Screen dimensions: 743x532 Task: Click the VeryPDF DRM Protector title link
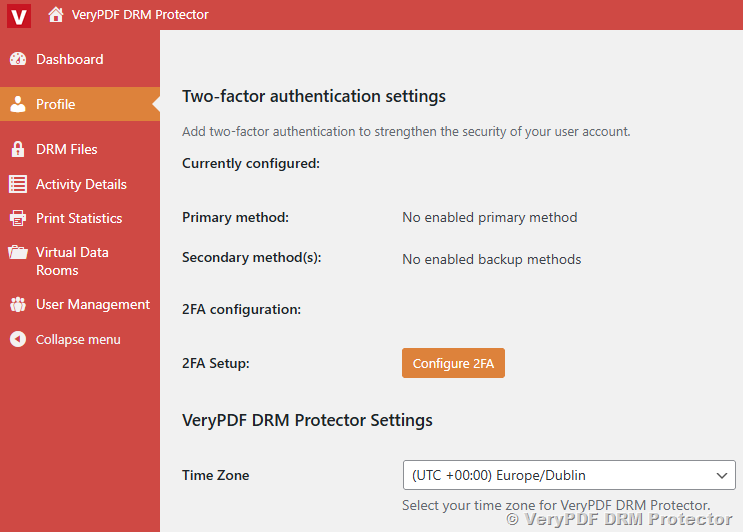pyautogui.click(x=140, y=15)
